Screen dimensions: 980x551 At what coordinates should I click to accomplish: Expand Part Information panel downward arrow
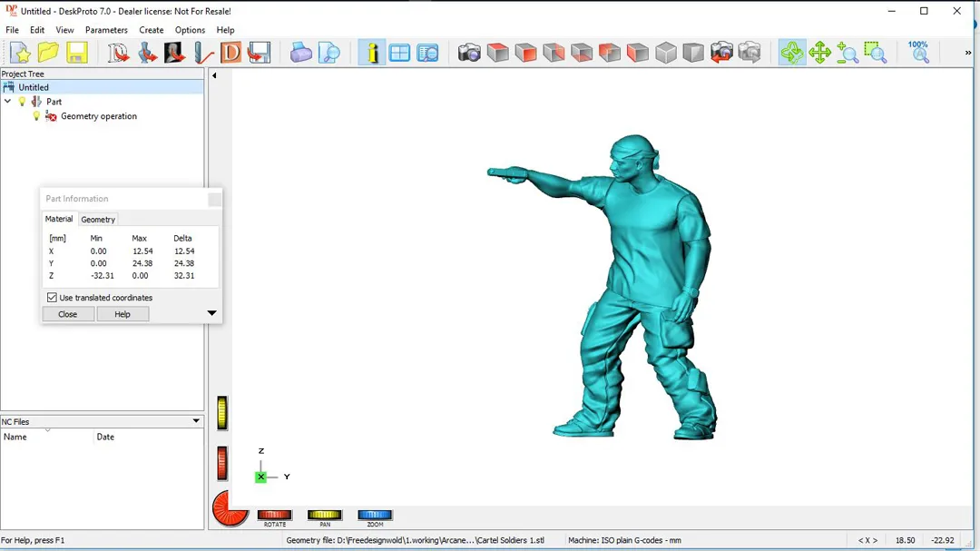pos(211,312)
